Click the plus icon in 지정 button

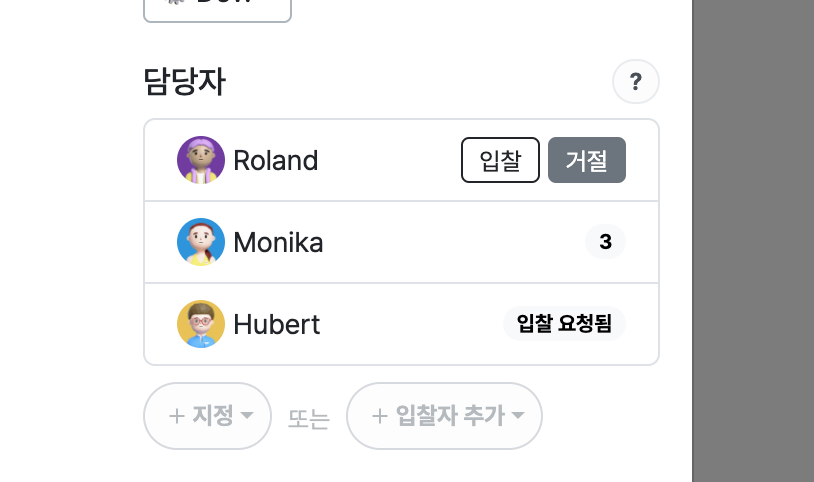177,416
